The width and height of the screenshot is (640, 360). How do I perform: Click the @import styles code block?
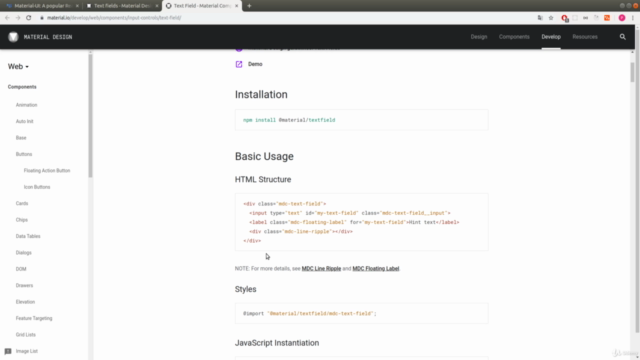361,313
